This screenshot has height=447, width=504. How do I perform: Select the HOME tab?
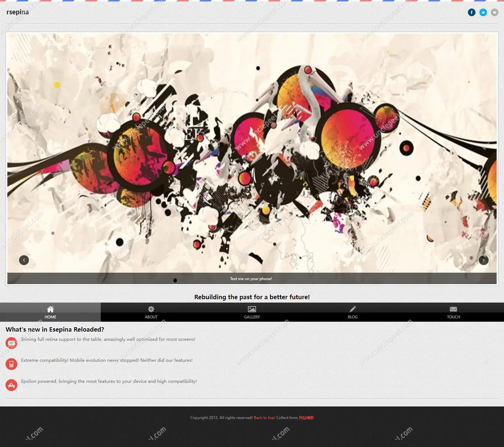[x=50, y=312]
